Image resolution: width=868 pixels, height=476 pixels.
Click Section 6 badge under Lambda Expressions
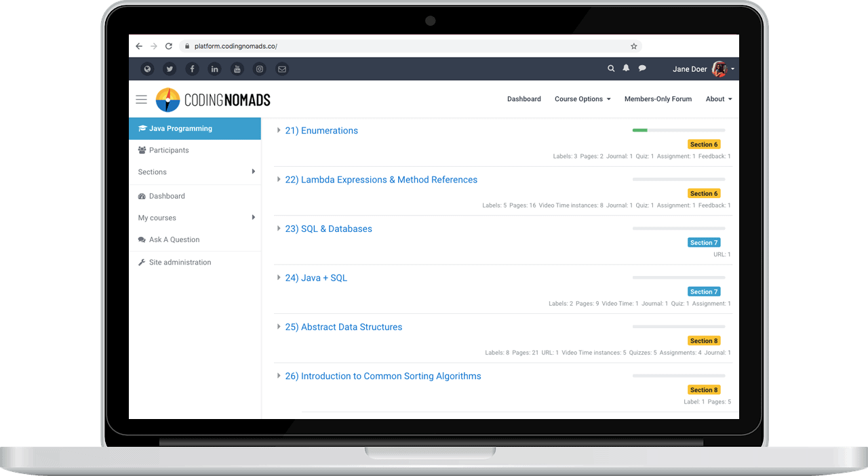tap(704, 193)
